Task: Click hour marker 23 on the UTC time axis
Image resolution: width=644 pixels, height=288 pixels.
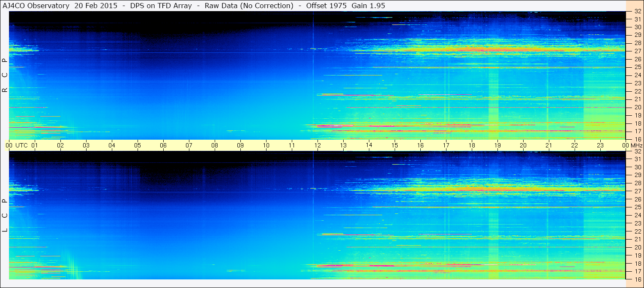Action: coord(600,145)
